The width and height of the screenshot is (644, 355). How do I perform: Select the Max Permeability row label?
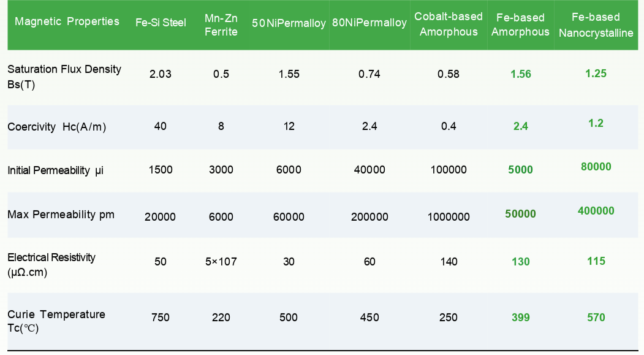coord(61,215)
